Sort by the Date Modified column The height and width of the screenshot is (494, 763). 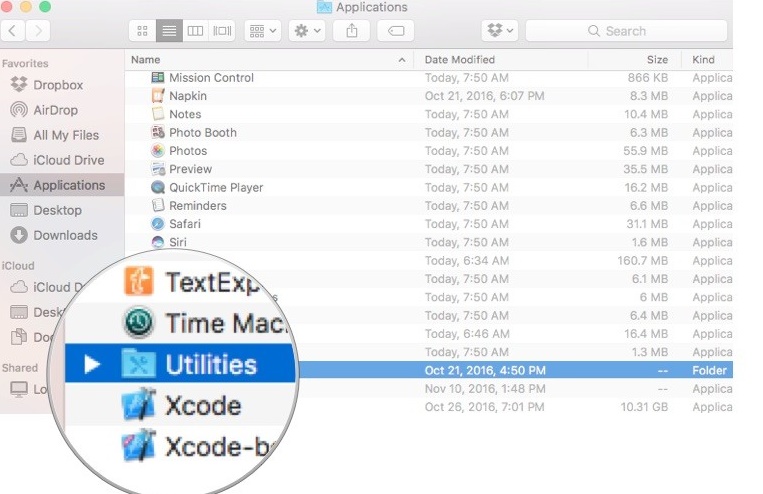[459, 60]
